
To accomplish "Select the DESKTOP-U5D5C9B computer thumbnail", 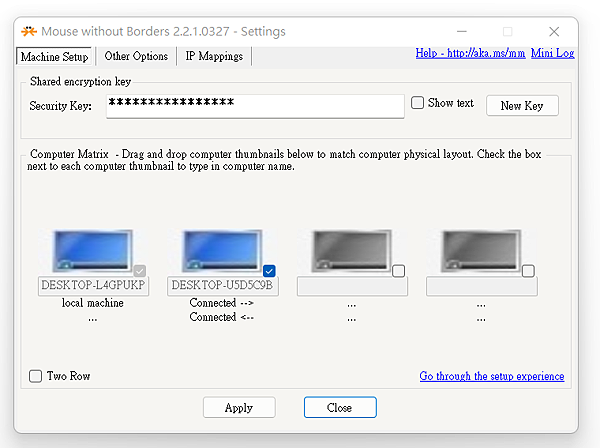I will pyautogui.click(x=222, y=251).
